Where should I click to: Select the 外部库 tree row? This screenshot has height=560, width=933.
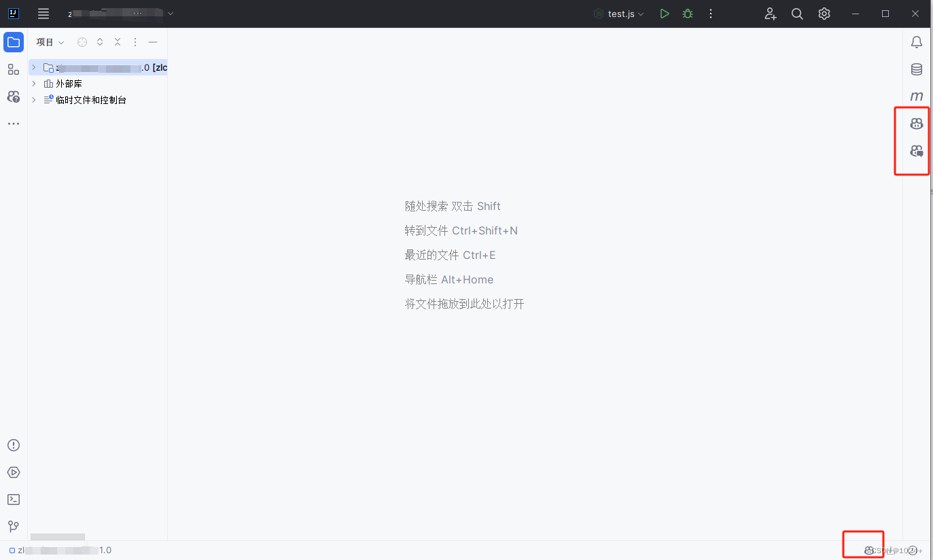98,84
